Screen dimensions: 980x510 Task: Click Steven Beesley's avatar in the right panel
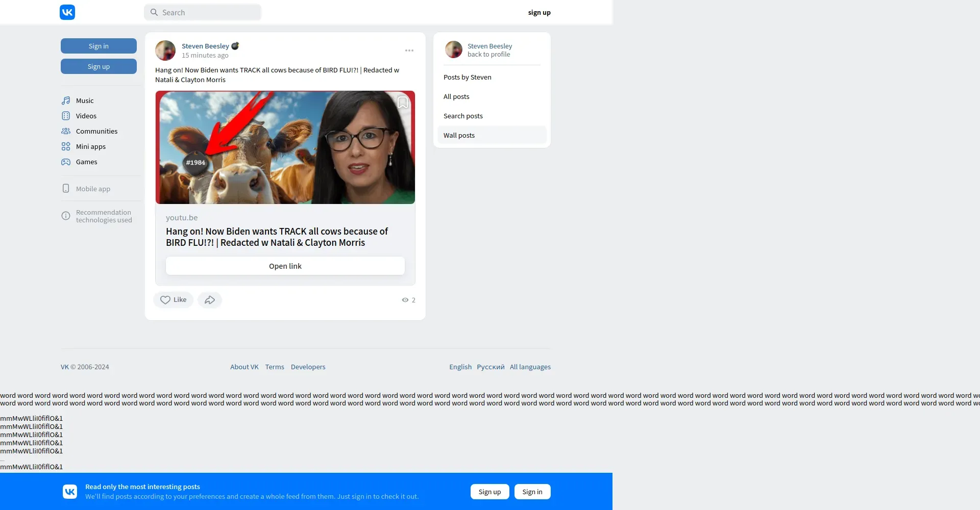(x=454, y=49)
